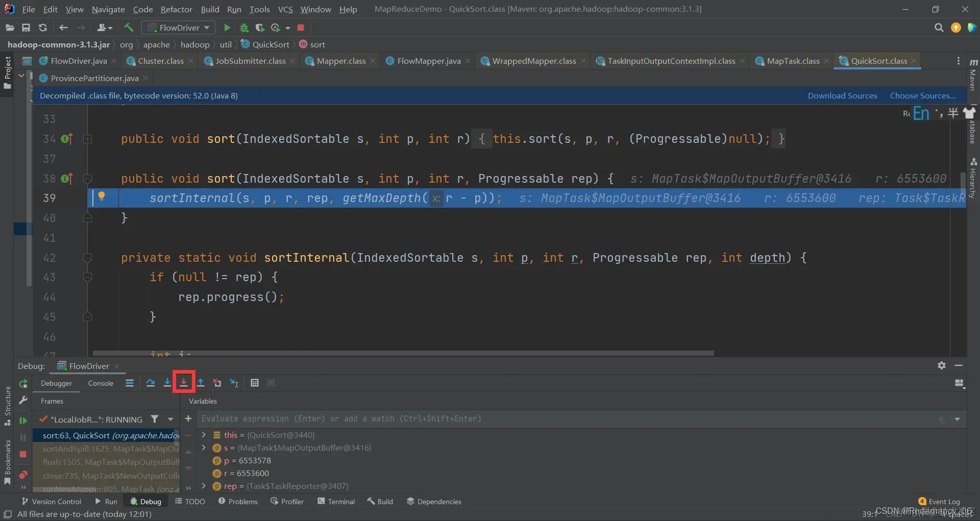Viewport: 980px width, 521px height.
Task: Click the orange IDE update icon
Action: (x=956, y=28)
